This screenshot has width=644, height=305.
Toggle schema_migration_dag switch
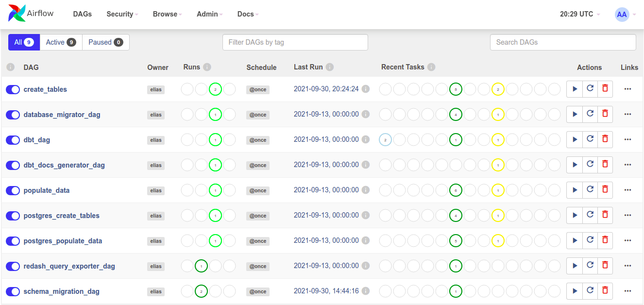coord(13,291)
